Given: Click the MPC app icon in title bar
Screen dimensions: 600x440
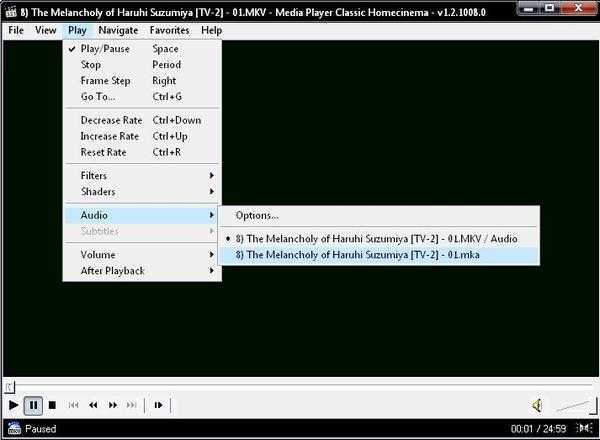Looking at the screenshot, I should coord(11,12).
